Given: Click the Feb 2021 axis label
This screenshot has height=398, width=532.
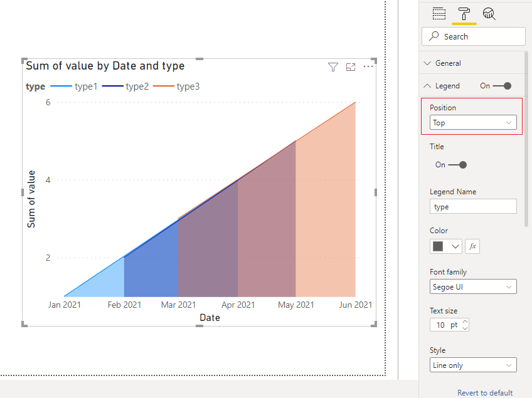Looking at the screenshot, I should (x=124, y=305).
